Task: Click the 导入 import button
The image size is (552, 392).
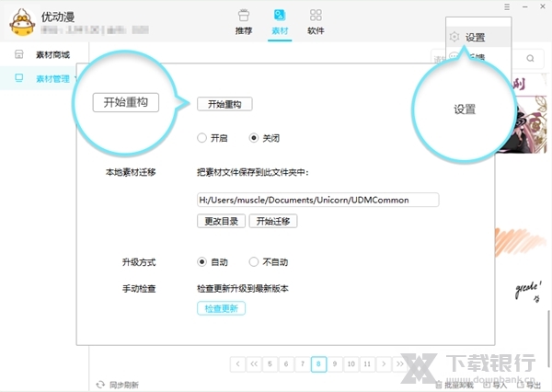Action: [495, 385]
